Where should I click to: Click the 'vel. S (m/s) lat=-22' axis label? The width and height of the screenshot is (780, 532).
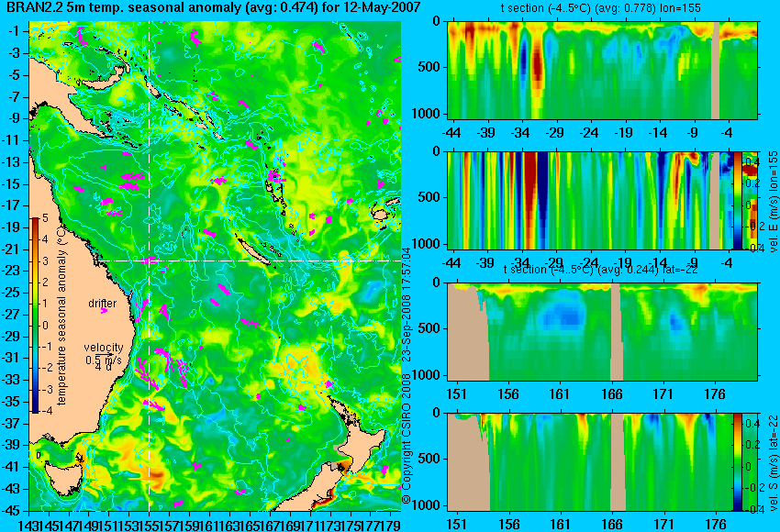[774, 463]
